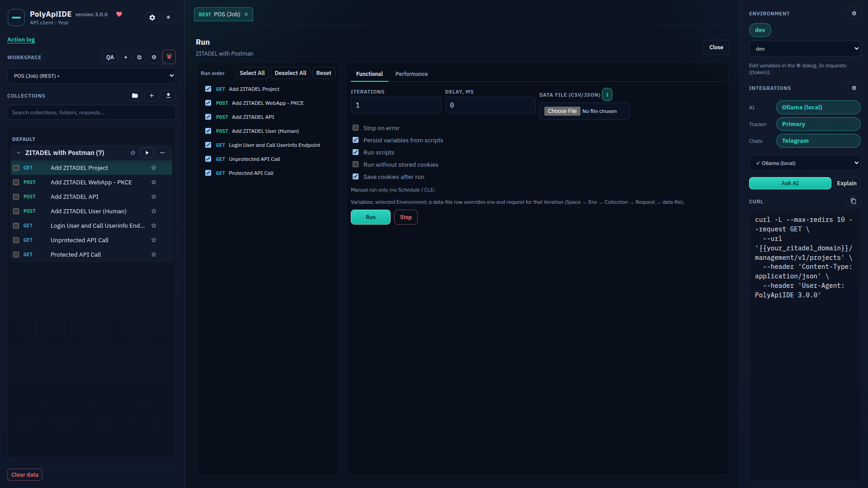Open Integrations settings gear icon
The image size is (868, 488).
pyautogui.click(x=854, y=88)
